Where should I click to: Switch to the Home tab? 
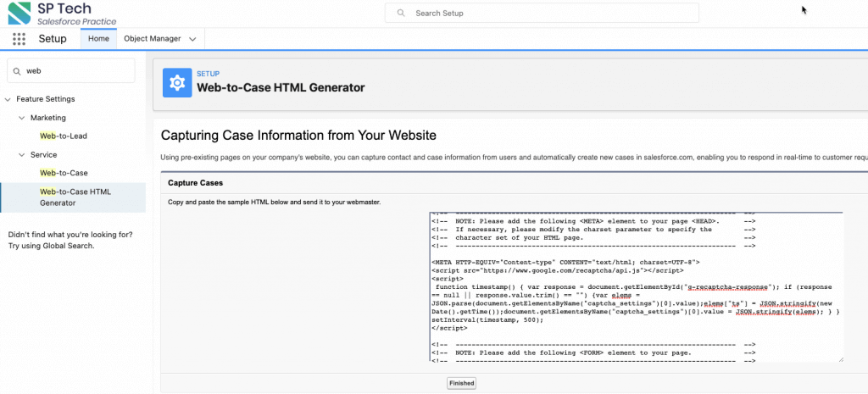(98, 39)
